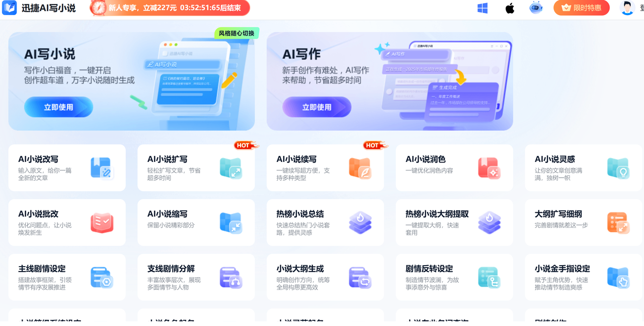Click the HOT badge on AI小说扩写
644x326 pixels.
[x=246, y=145]
